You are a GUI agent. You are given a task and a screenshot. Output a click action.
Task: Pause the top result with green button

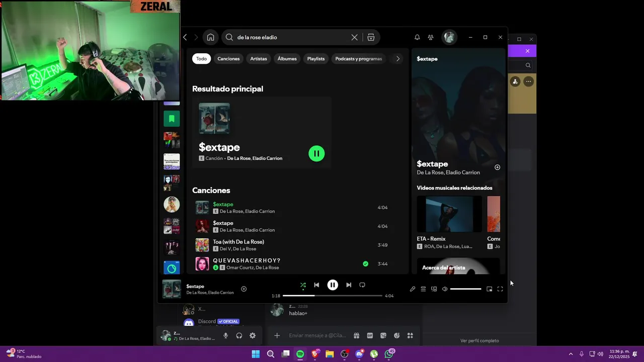pyautogui.click(x=316, y=153)
